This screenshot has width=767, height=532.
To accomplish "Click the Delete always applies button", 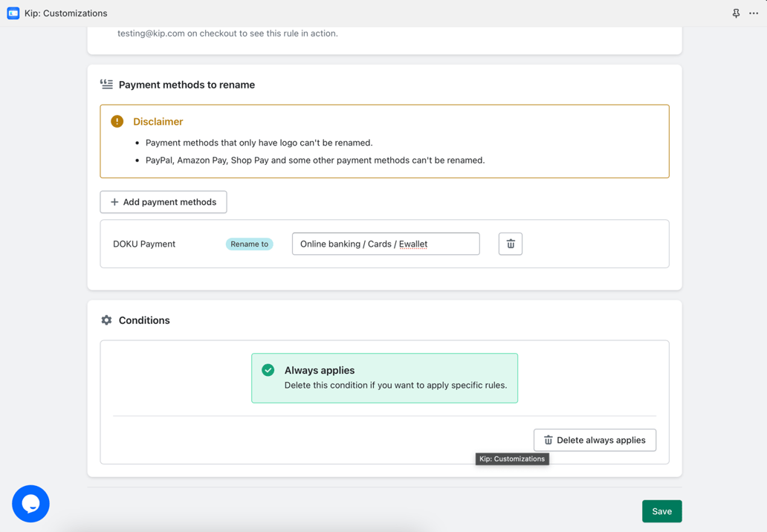I will 595,440.
